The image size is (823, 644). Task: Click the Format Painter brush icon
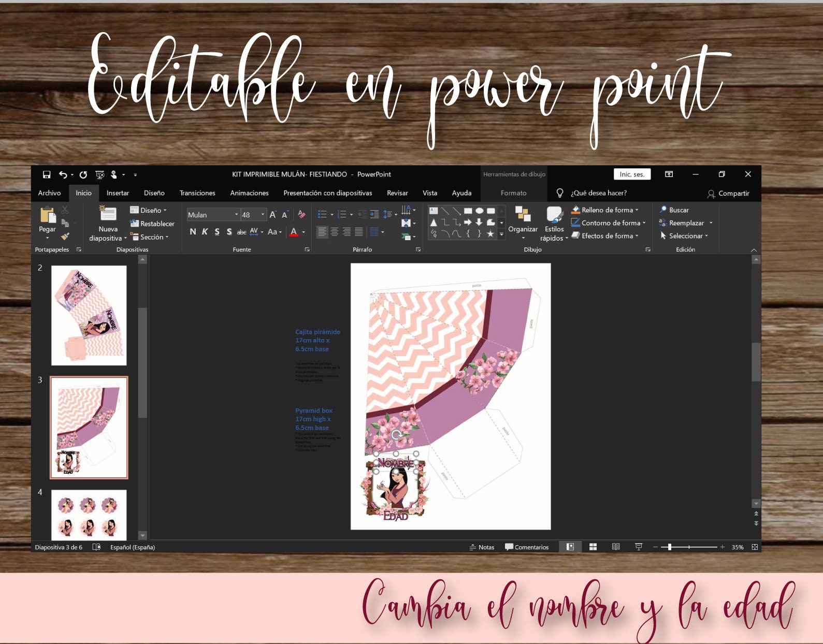pyautogui.click(x=65, y=236)
